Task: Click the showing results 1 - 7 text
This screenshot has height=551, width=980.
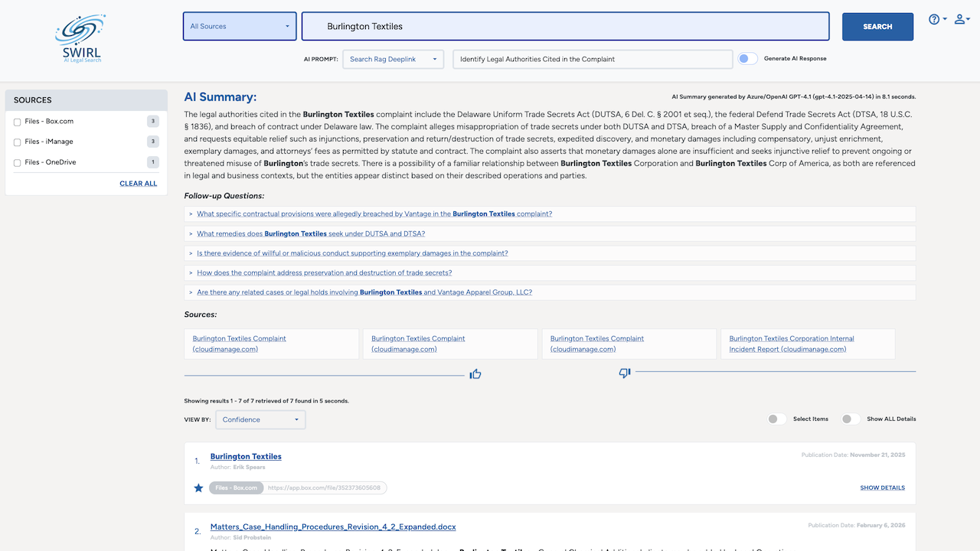Action: point(266,401)
